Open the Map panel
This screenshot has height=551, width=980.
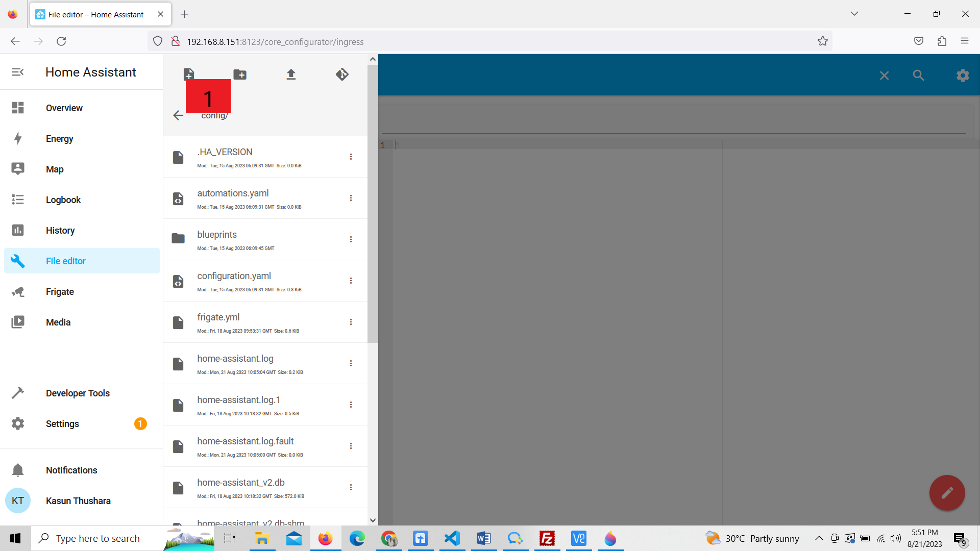pyautogui.click(x=82, y=169)
